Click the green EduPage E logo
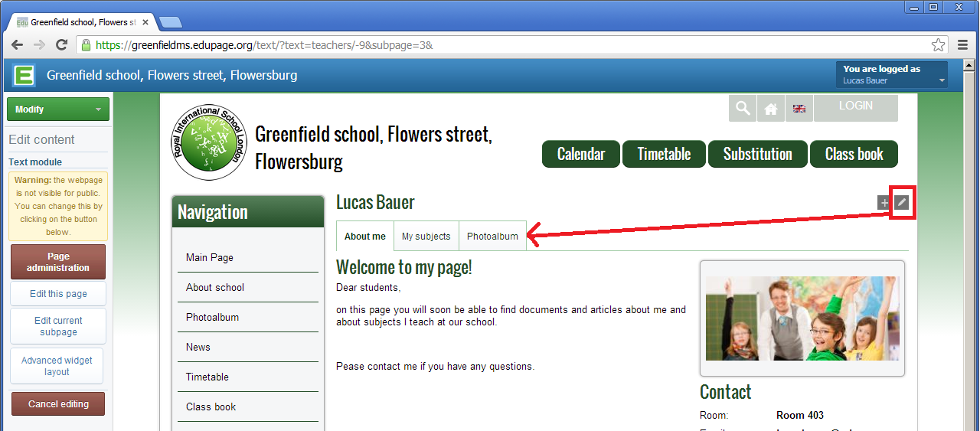Screen dimensions: 980x431 point(24,76)
